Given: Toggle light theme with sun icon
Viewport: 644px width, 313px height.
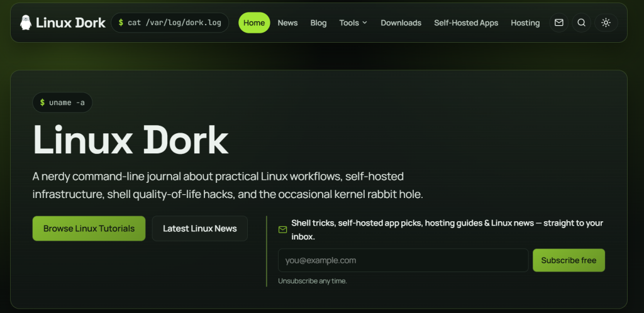Looking at the screenshot, I should coord(606,23).
